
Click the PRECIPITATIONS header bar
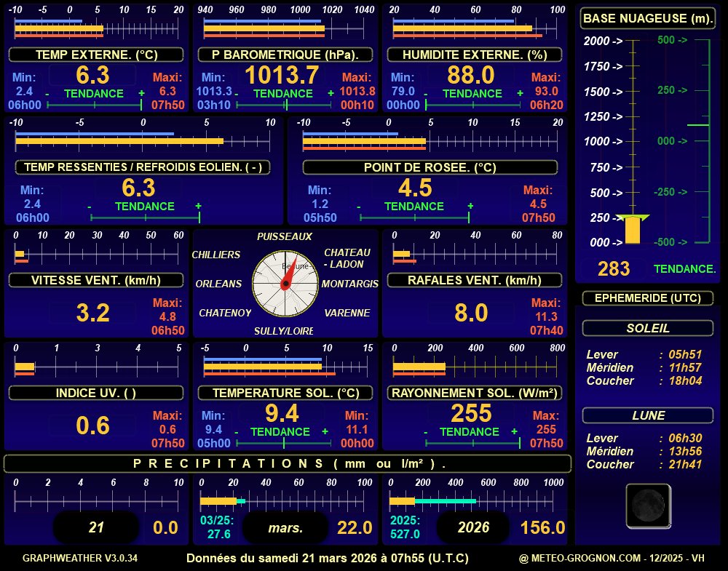[288, 463]
